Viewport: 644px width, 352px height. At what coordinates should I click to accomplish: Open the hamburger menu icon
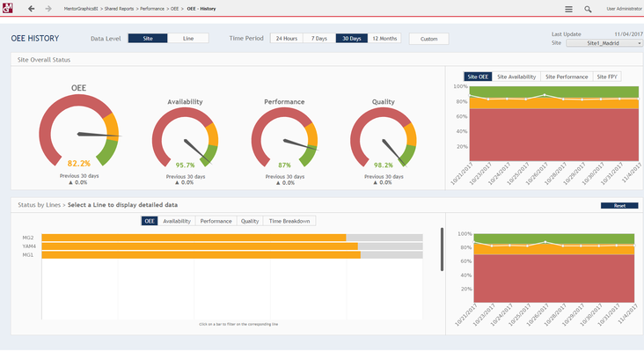click(x=568, y=9)
